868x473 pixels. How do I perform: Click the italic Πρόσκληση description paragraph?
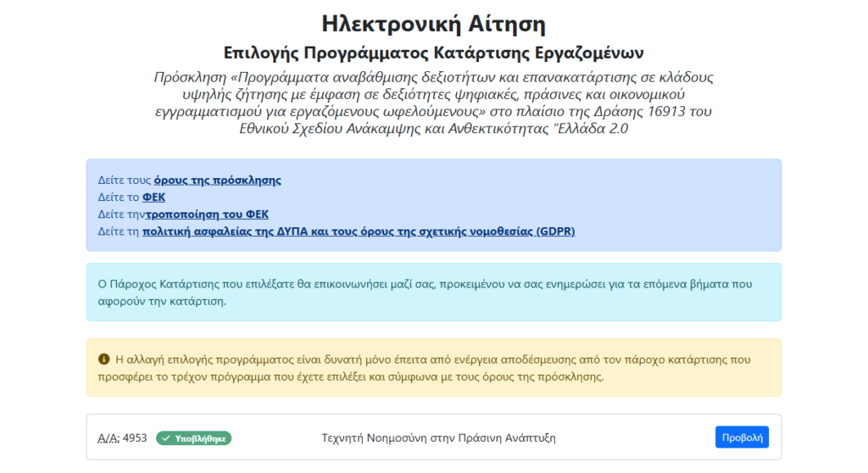(433, 103)
